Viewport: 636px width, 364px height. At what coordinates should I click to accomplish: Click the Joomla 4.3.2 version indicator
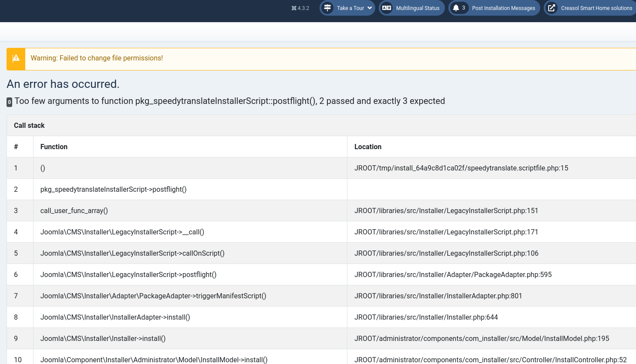click(x=300, y=8)
